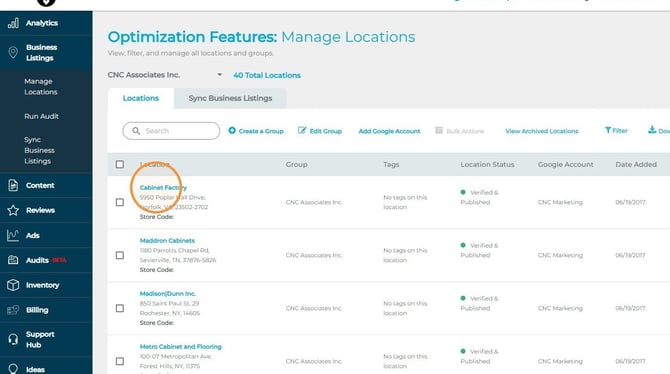Viewport: 670px width, 374px height.
Task: Check the box for Cabinet Factory
Action: click(120, 202)
